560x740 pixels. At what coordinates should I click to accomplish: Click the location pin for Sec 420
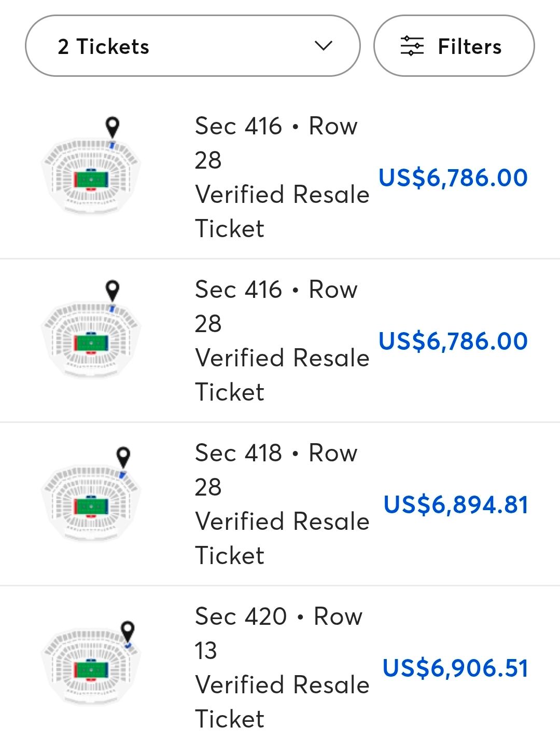point(128,631)
